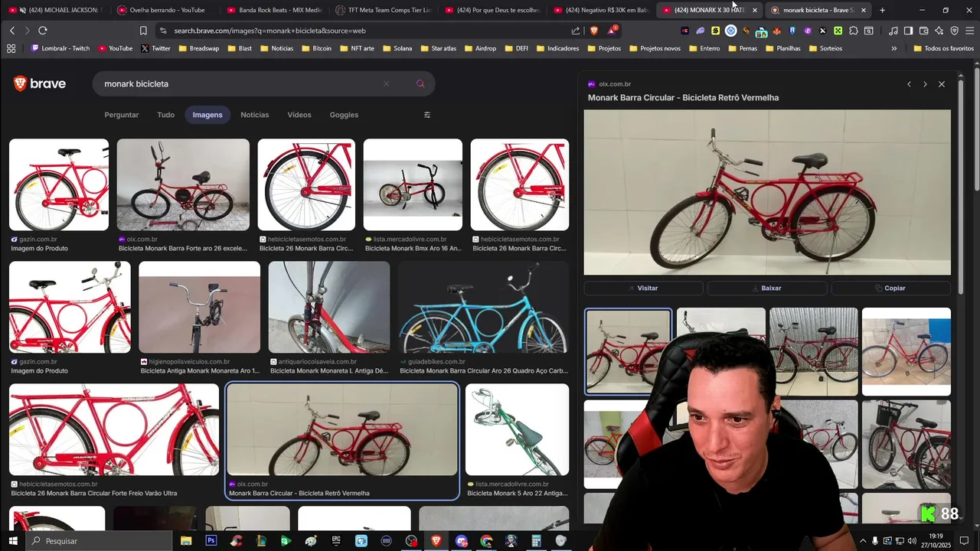Open green bicycle thumbnail from mercadolivre
Screen dimensions: 980x551
click(517, 429)
